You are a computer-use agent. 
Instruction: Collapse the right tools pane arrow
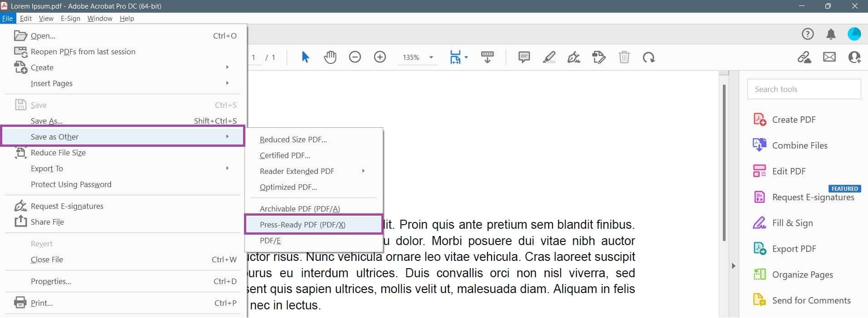[733, 266]
